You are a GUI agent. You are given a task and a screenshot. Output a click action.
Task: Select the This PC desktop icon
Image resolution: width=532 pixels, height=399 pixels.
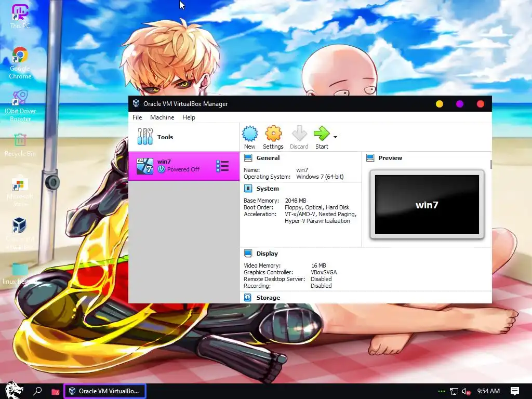(x=20, y=16)
